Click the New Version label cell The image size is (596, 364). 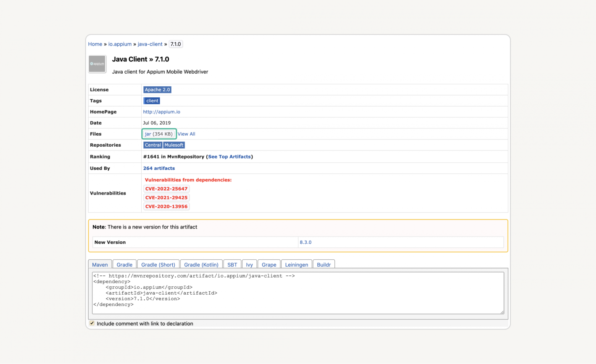pyautogui.click(x=195, y=243)
